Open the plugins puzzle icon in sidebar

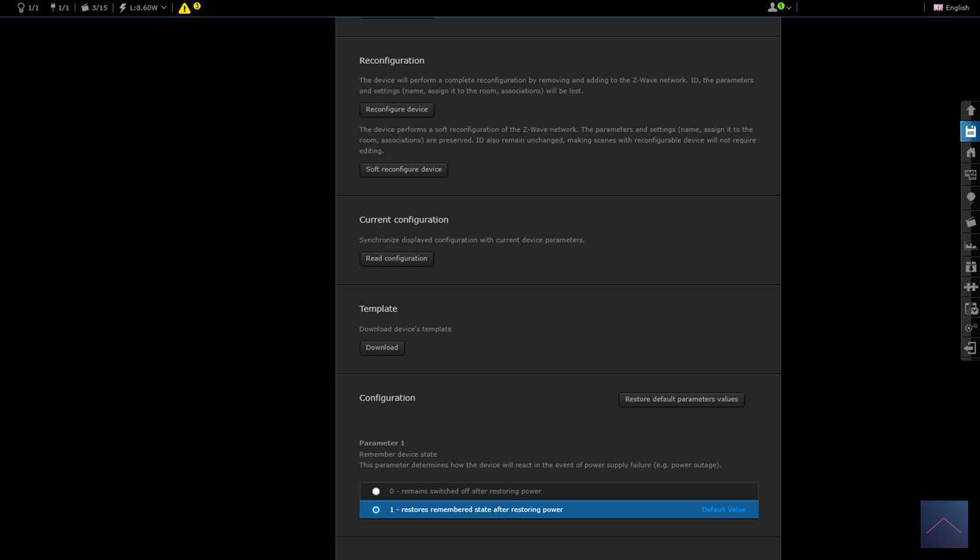point(970,287)
